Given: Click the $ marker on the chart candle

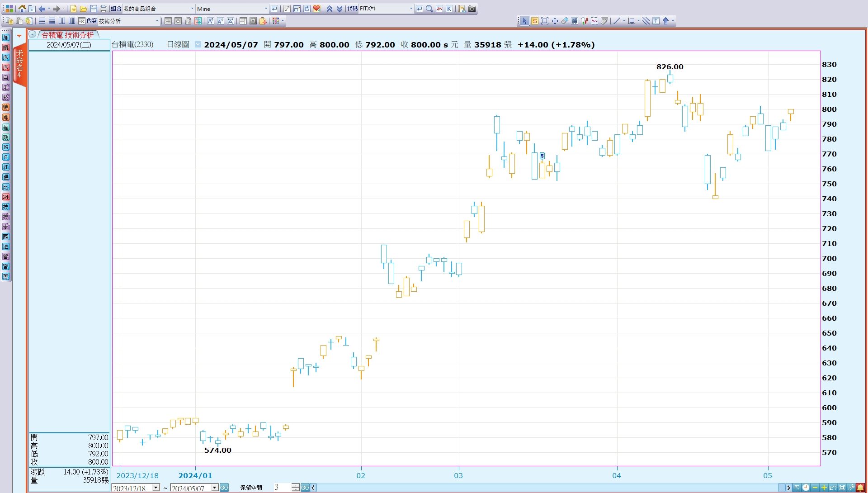Looking at the screenshot, I should 542,156.
